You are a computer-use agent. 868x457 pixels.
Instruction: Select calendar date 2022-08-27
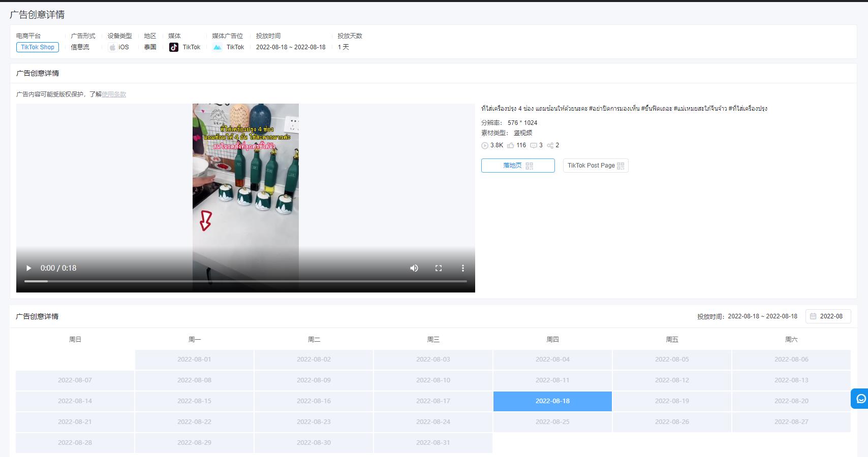coord(791,422)
